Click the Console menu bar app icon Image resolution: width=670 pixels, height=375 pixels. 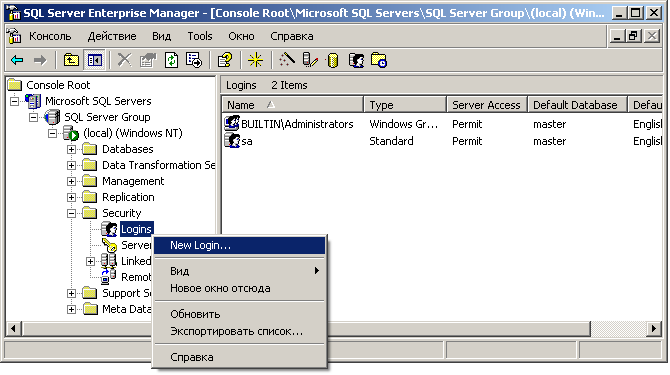click(x=14, y=36)
